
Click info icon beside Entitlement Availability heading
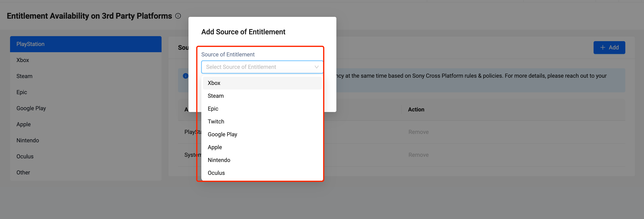(178, 16)
